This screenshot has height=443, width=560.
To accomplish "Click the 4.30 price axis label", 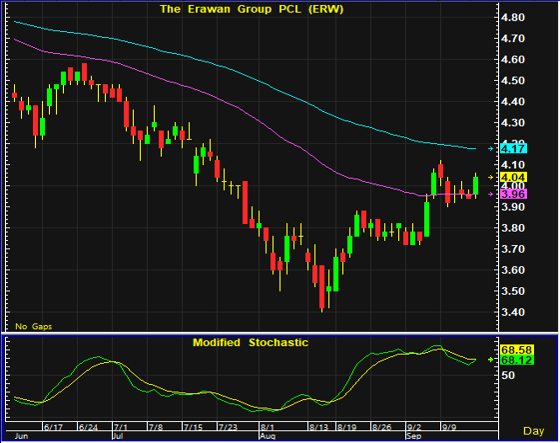I will 513,123.
